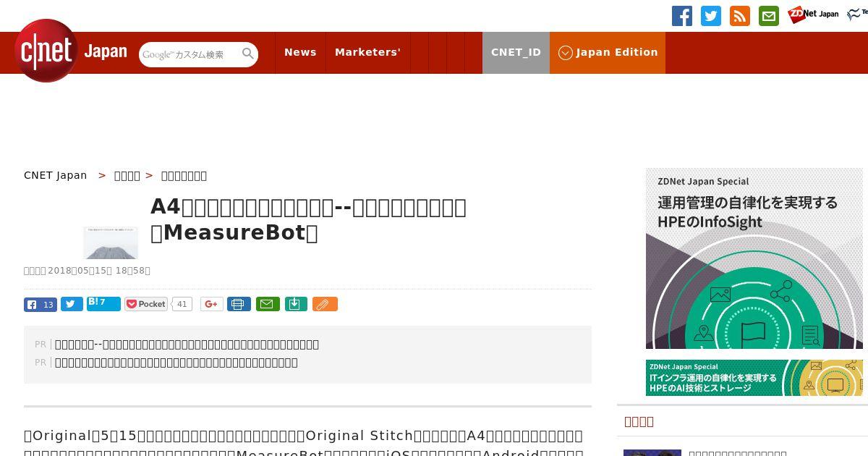Open the first PR link
Viewport: 868px width, 456px height.
pyautogui.click(x=187, y=345)
